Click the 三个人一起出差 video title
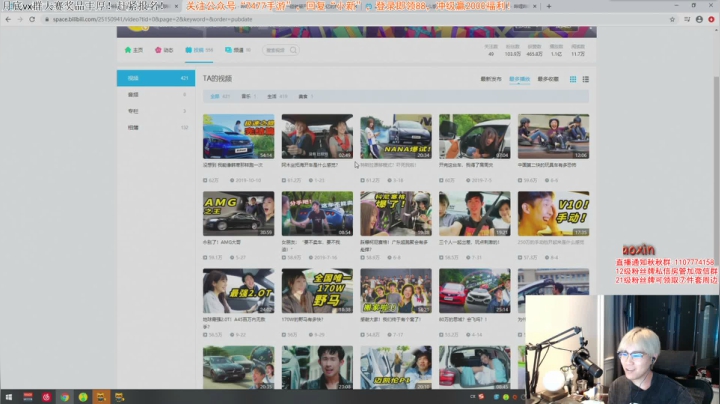Viewport: 720px width, 404px height. point(469,242)
